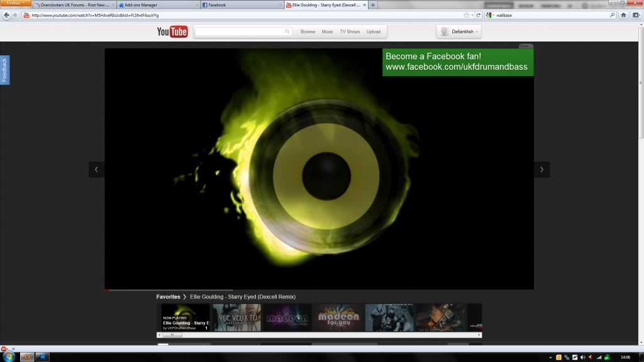The width and height of the screenshot is (644, 362).
Task: Skip to next video with right arrow
Action: [x=542, y=169]
